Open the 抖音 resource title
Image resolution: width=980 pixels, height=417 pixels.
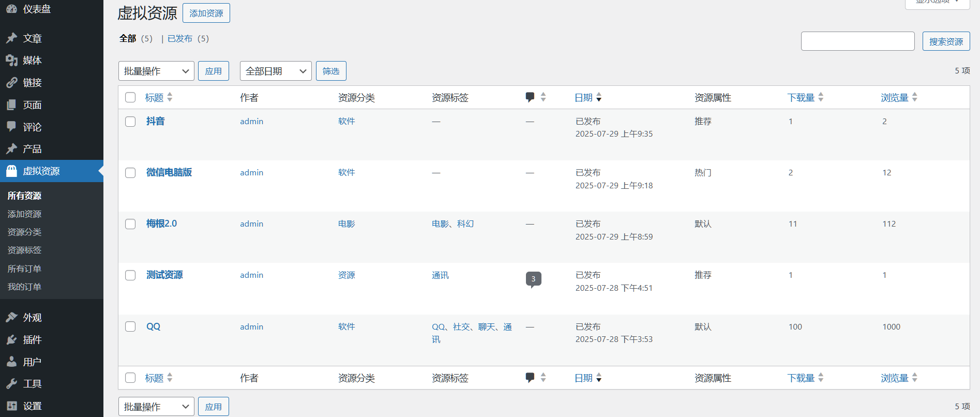(155, 121)
